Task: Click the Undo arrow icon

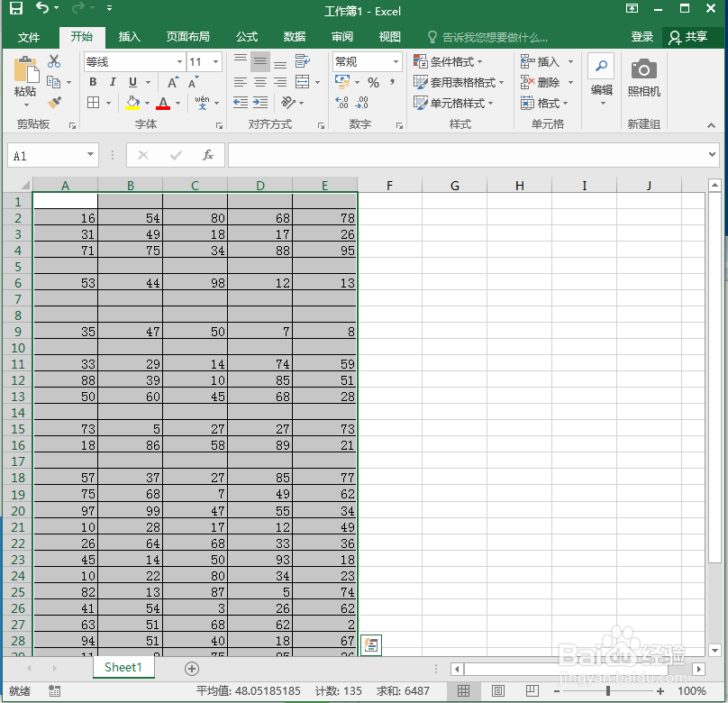Action: point(42,8)
